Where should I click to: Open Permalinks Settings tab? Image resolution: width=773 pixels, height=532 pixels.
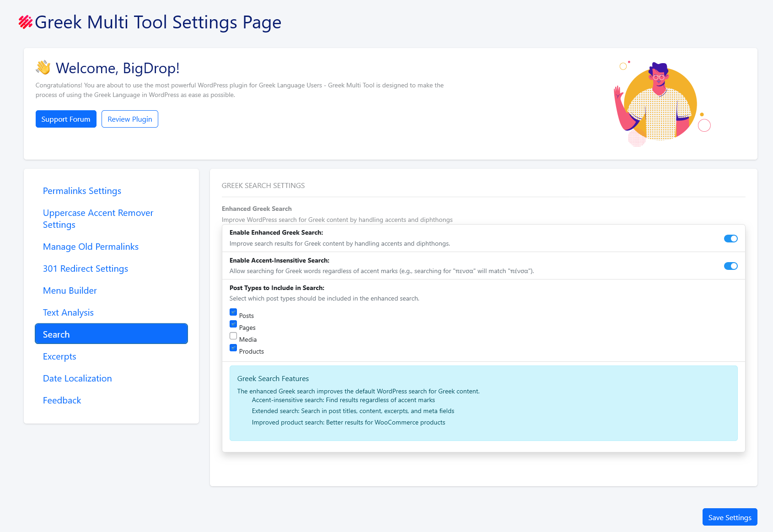click(82, 191)
